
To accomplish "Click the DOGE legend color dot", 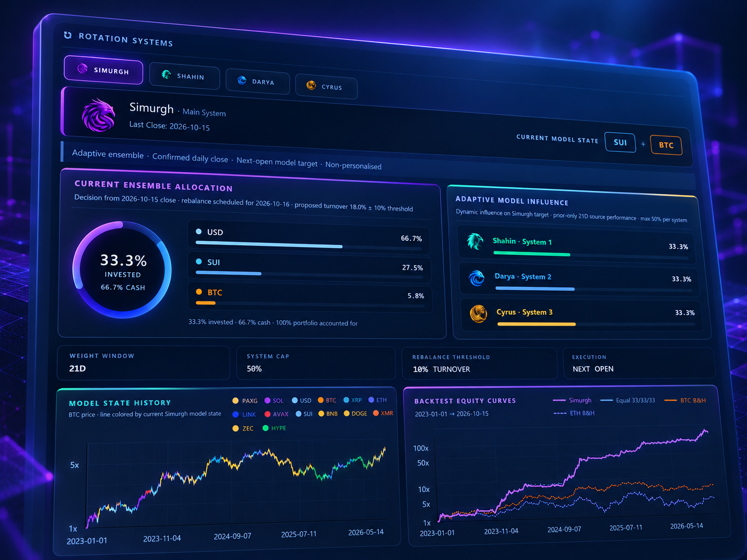I will [347, 414].
